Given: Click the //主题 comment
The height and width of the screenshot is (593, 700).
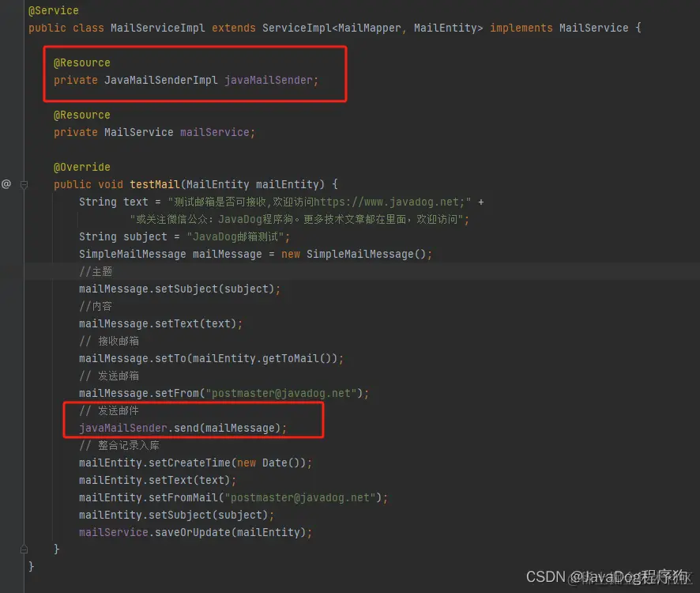Looking at the screenshot, I should click(x=96, y=272).
